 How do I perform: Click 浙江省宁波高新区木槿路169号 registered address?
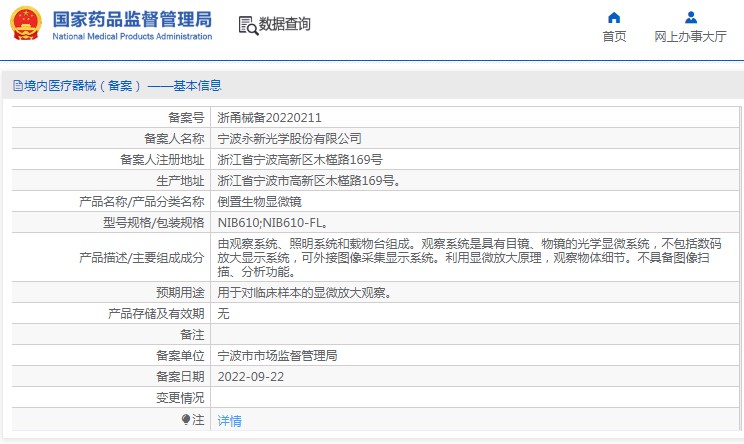click(300, 160)
